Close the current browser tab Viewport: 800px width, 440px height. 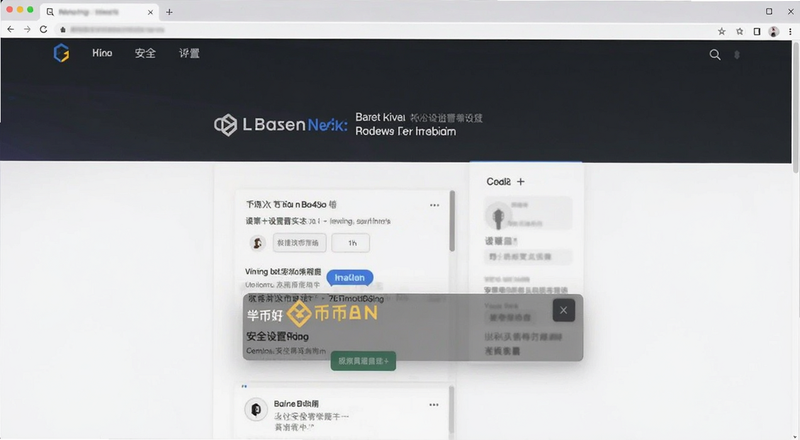pos(150,12)
